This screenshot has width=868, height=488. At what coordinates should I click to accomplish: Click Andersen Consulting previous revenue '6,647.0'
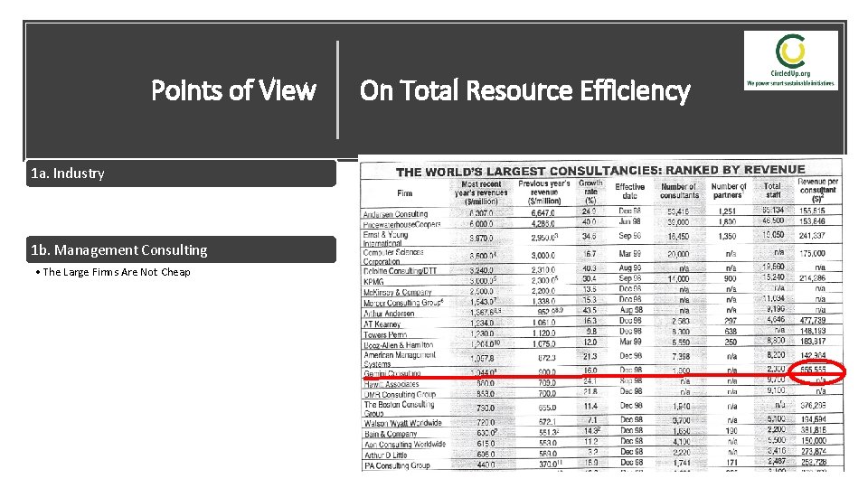pos(542,213)
